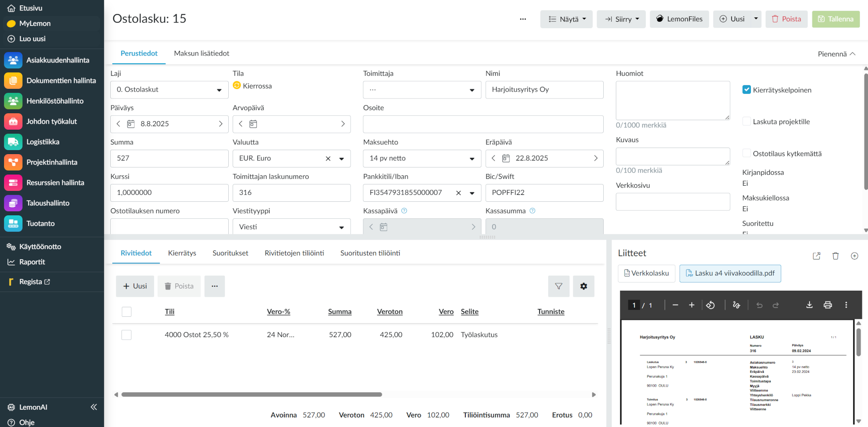Print the invoice PDF

click(828, 305)
